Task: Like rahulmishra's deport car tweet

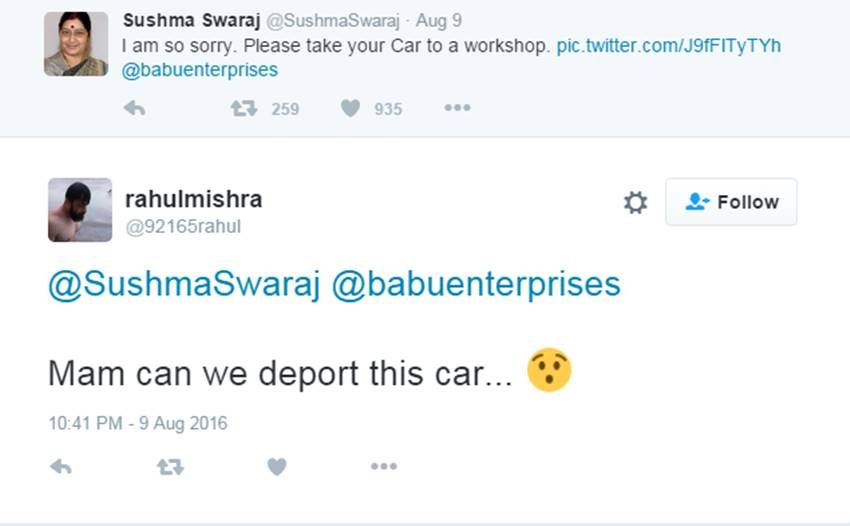Action: click(x=277, y=466)
